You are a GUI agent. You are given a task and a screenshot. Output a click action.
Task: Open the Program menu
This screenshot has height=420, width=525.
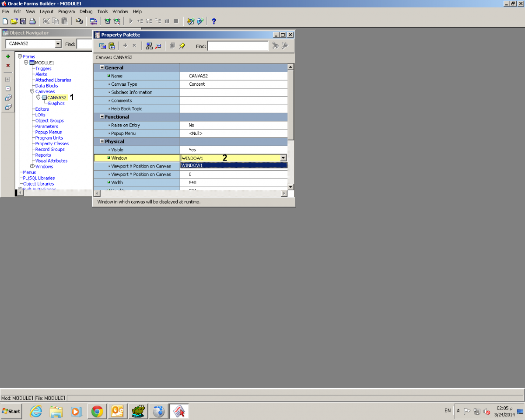point(66,11)
